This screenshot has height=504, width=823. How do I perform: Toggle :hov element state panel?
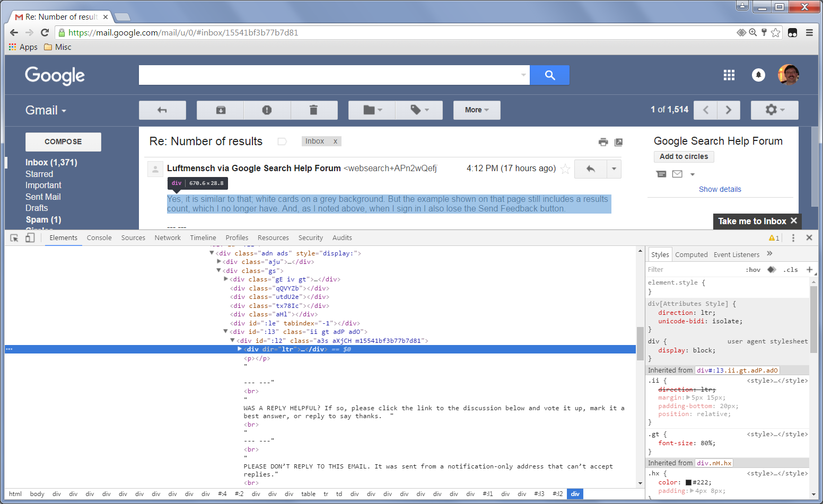point(753,270)
